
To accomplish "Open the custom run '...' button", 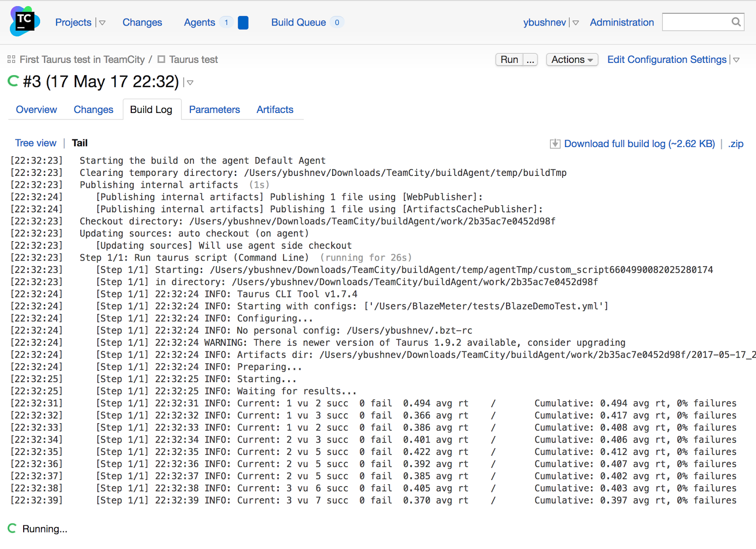I will (531, 60).
